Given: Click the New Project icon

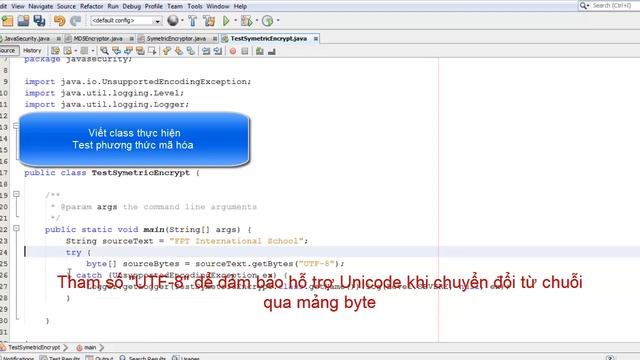Looking at the screenshot, I should [x=7, y=20].
